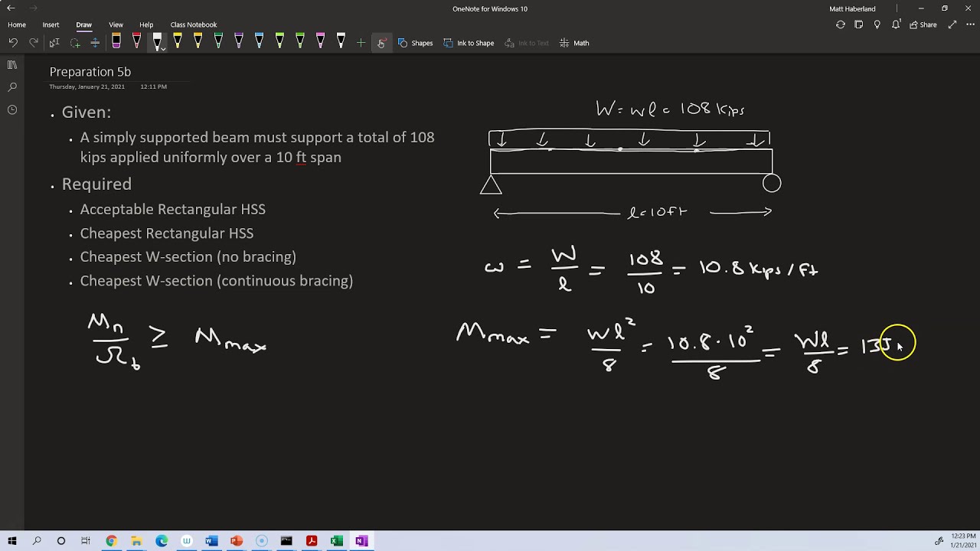Click Ink to Shape button

click(468, 43)
